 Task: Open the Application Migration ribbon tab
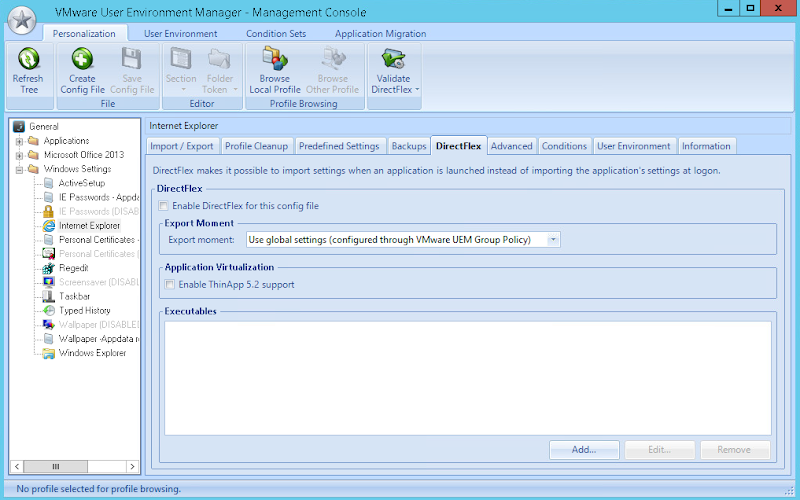381,34
